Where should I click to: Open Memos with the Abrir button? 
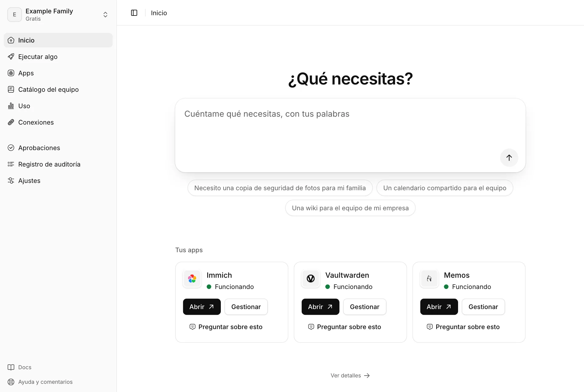click(x=439, y=307)
